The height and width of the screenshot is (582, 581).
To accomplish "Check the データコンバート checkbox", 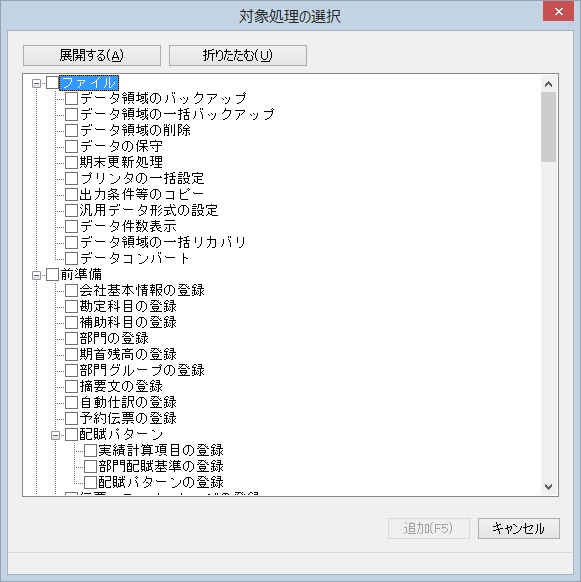I will (x=71, y=258).
